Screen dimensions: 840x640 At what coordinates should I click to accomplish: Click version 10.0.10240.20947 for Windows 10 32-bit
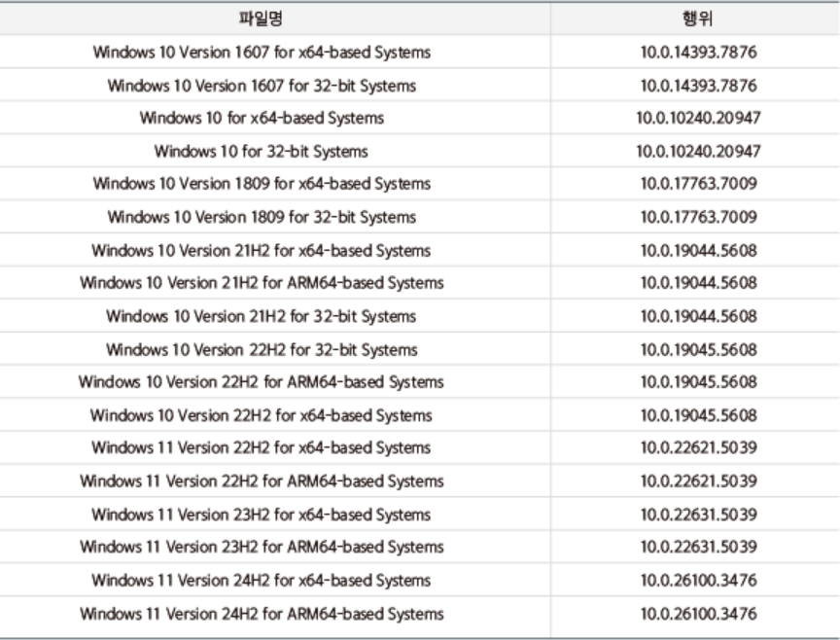pyautogui.click(x=697, y=151)
